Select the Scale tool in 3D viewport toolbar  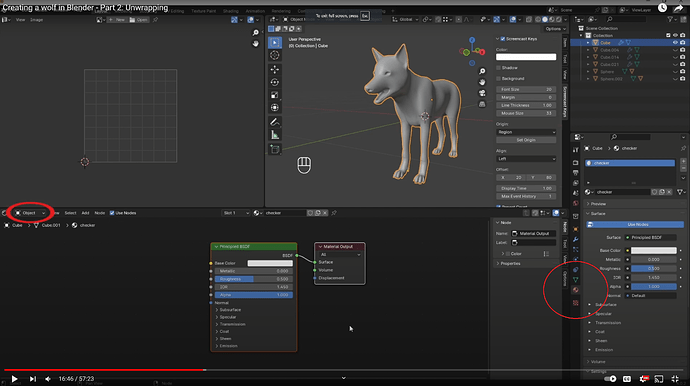pos(275,95)
